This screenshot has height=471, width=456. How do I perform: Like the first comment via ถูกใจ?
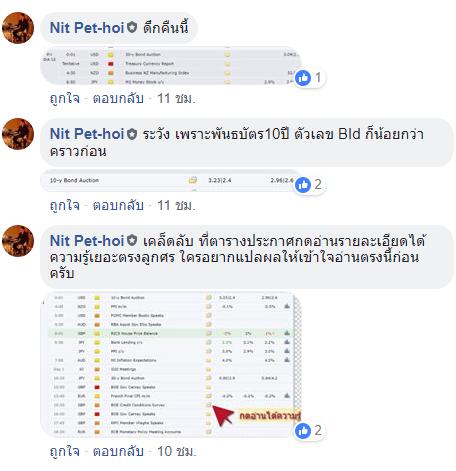pos(65,99)
